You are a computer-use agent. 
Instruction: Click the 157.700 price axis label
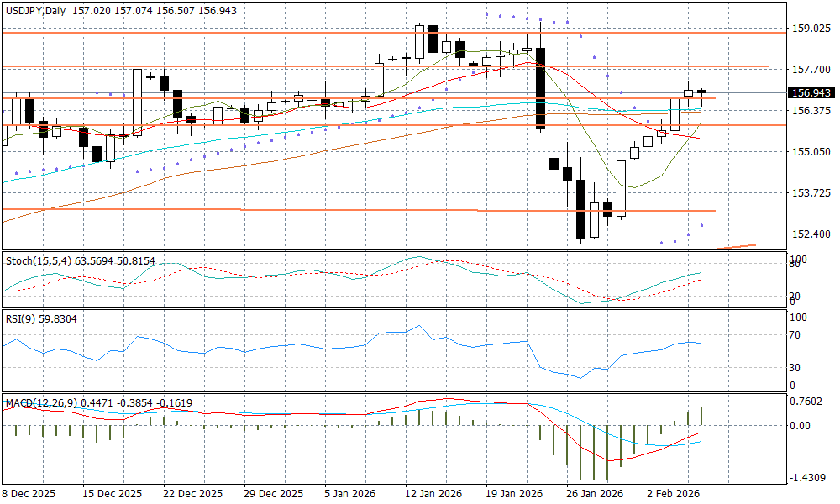click(811, 70)
